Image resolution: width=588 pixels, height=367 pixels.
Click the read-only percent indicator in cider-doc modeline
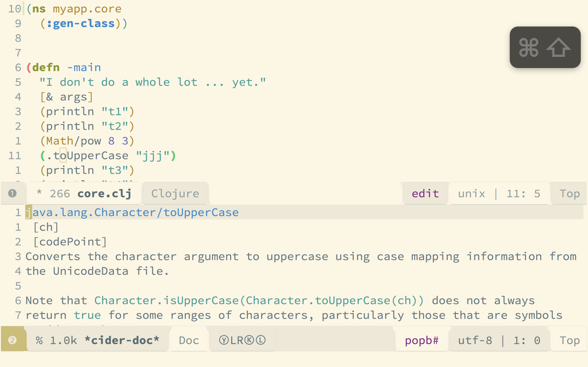click(x=39, y=340)
